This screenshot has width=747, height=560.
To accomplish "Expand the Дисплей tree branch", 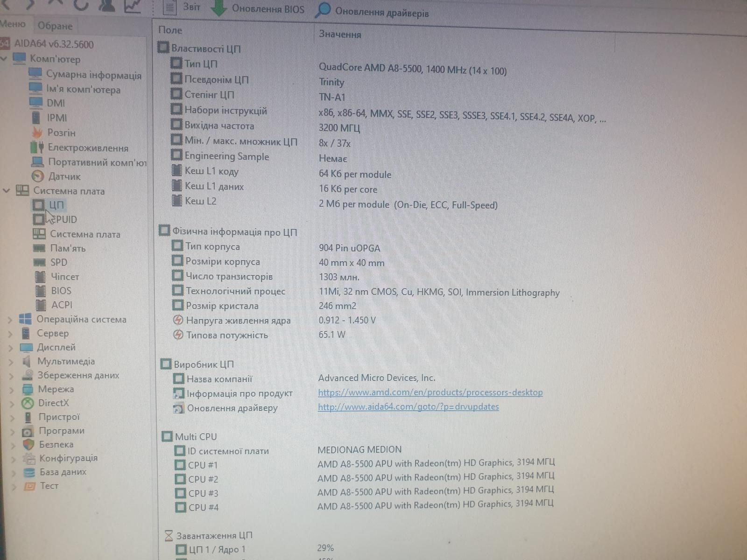I will click(11, 348).
